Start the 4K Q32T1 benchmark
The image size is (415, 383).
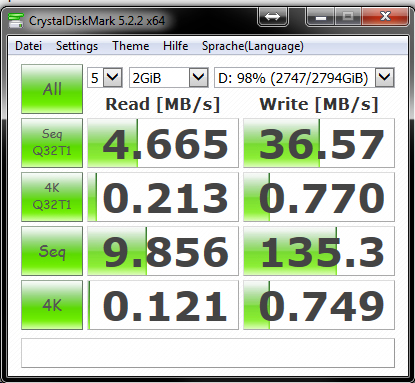click(52, 197)
